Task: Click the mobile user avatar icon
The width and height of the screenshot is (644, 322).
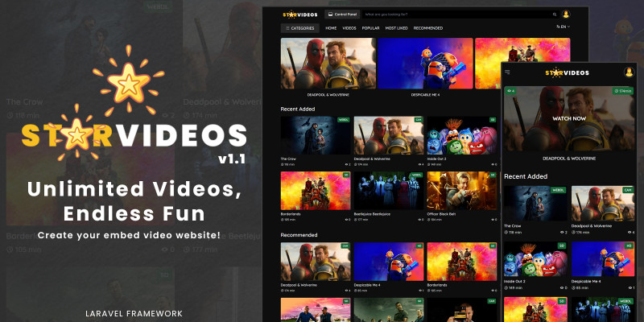Action: pos(628,72)
